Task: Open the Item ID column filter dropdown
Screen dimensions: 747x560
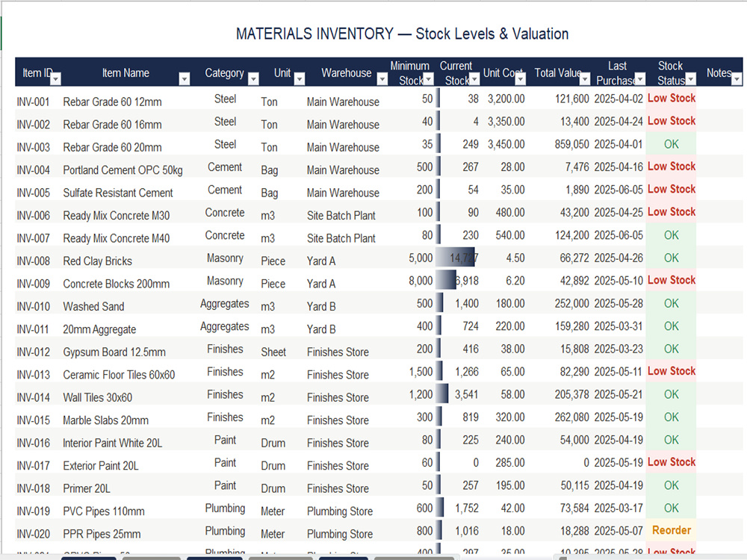Action: [56, 79]
